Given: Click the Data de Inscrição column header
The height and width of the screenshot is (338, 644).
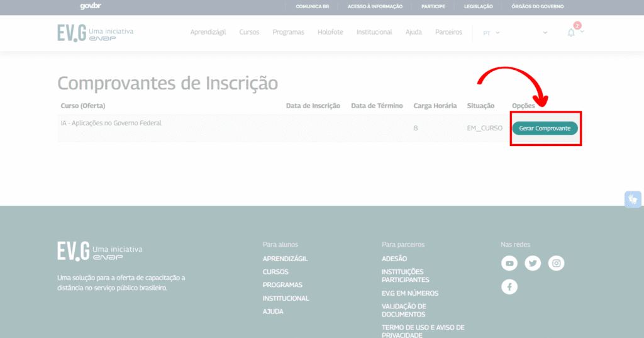Looking at the screenshot, I should coord(313,106).
